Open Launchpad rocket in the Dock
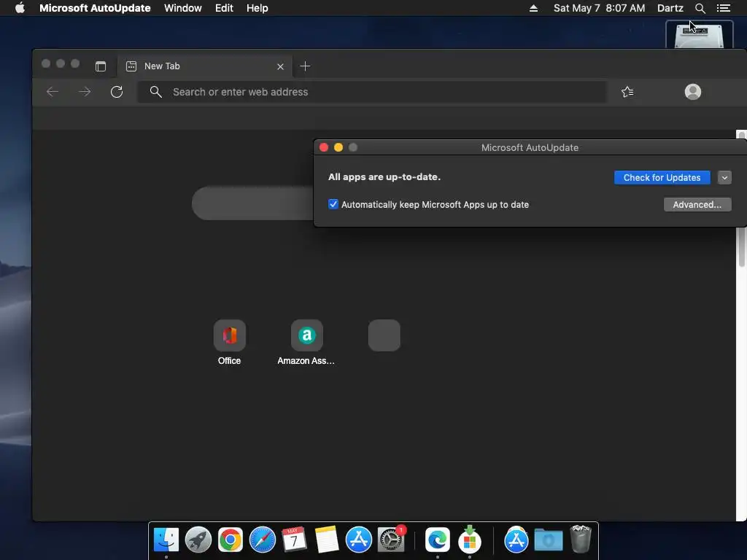747x560 pixels. click(198, 540)
